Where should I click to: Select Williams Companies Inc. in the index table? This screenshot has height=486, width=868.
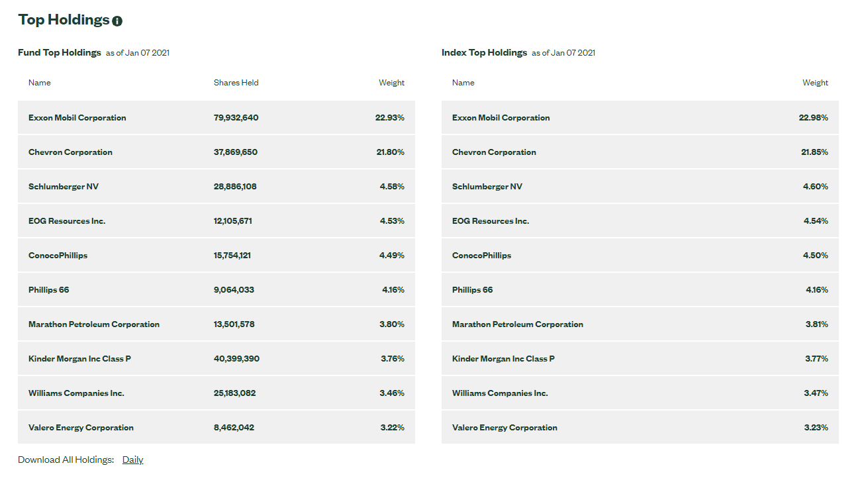tap(500, 393)
